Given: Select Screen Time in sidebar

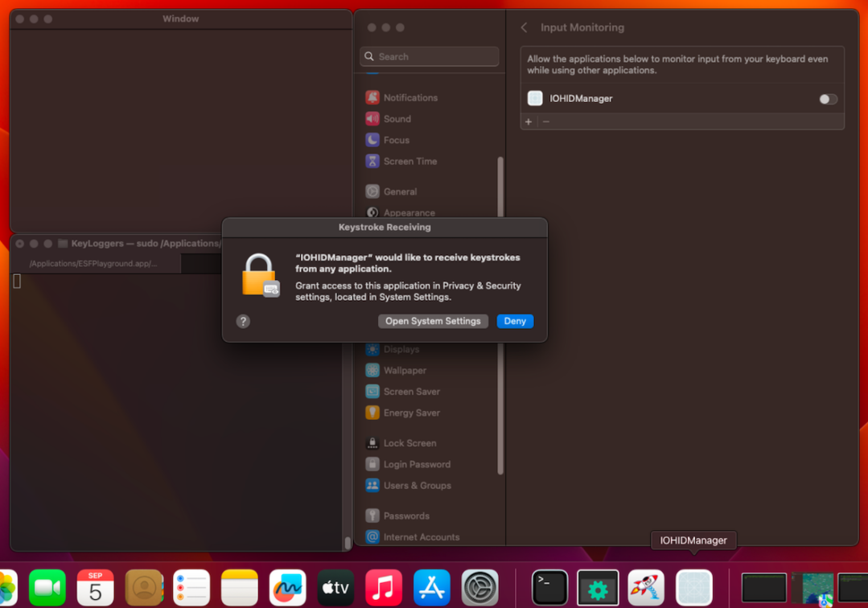Looking at the screenshot, I should point(409,161).
